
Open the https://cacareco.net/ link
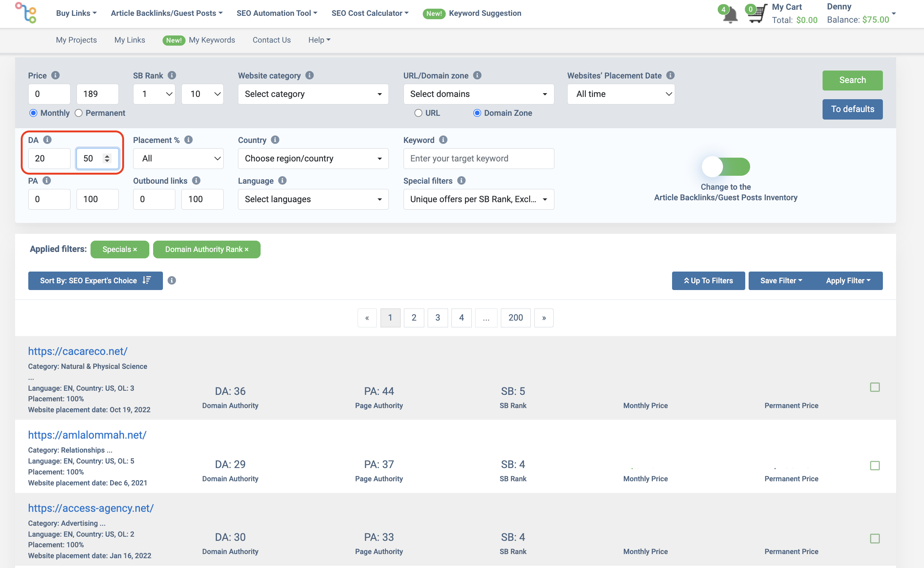[78, 351]
